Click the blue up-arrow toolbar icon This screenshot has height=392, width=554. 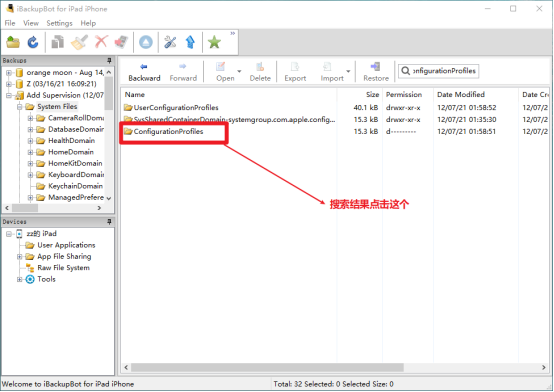click(x=190, y=42)
